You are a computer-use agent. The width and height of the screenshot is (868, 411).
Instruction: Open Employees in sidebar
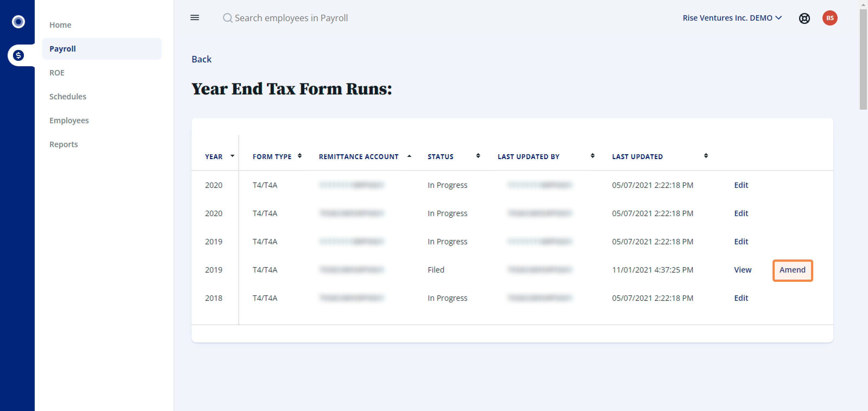coord(69,121)
